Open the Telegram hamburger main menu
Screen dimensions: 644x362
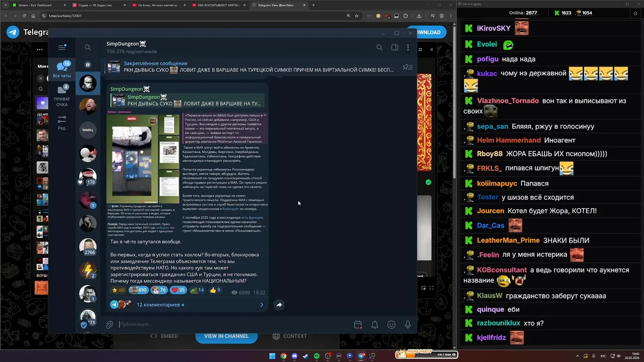[62, 47]
